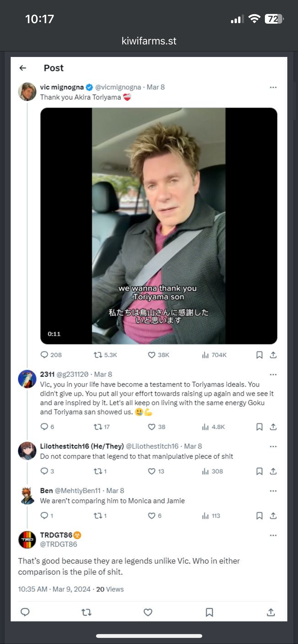Image resolution: width=298 pixels, height=644 pixels.
Task: Open replies on the post with 208 comments
Action: [45, 355]
